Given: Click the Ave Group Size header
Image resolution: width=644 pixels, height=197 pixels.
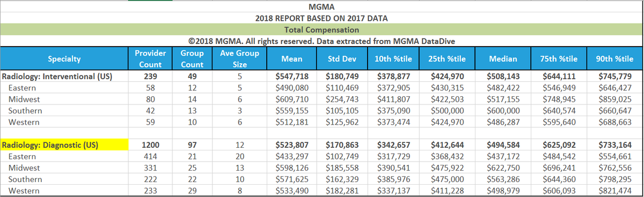Looking at the screenshot, I should pyautogui.click(x=239, y=59).
